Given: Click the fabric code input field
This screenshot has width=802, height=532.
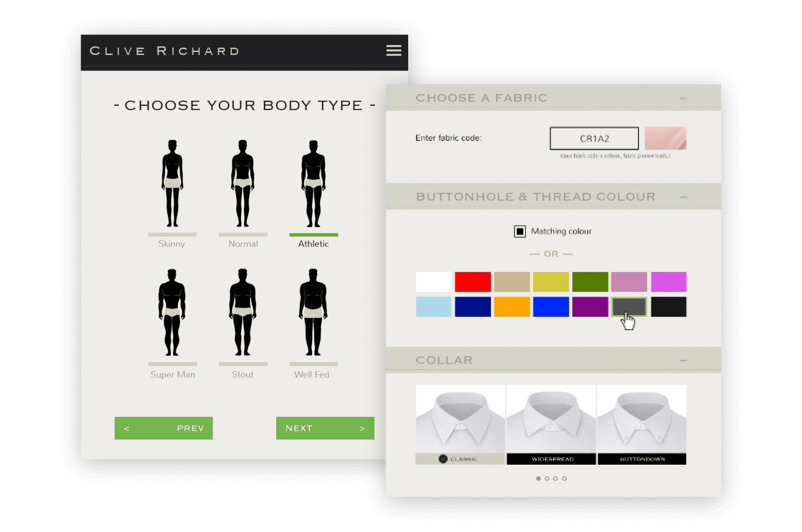Looking at the screenshot, I should [594, 138].
